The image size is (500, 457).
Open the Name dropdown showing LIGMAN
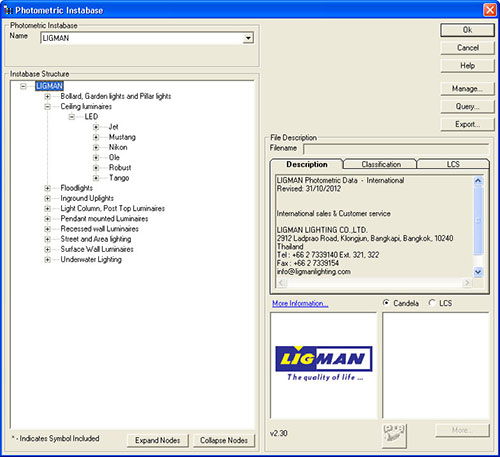[248, 38]
